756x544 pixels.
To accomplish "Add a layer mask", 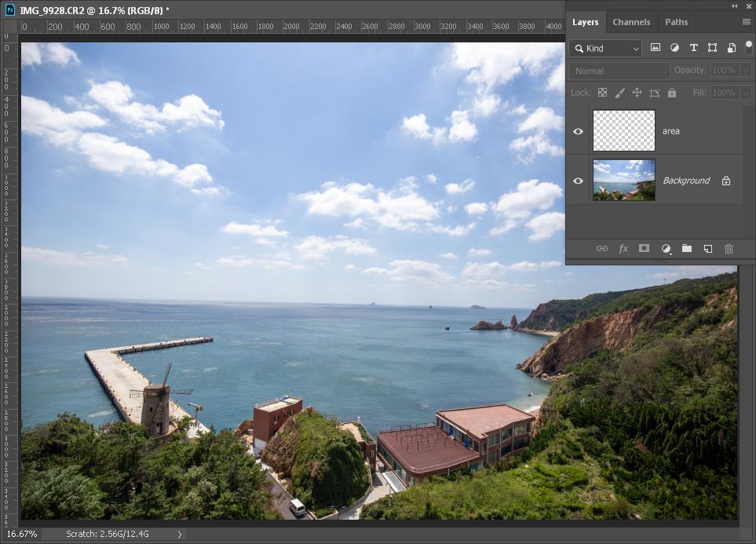I will [x=644, y=249].
